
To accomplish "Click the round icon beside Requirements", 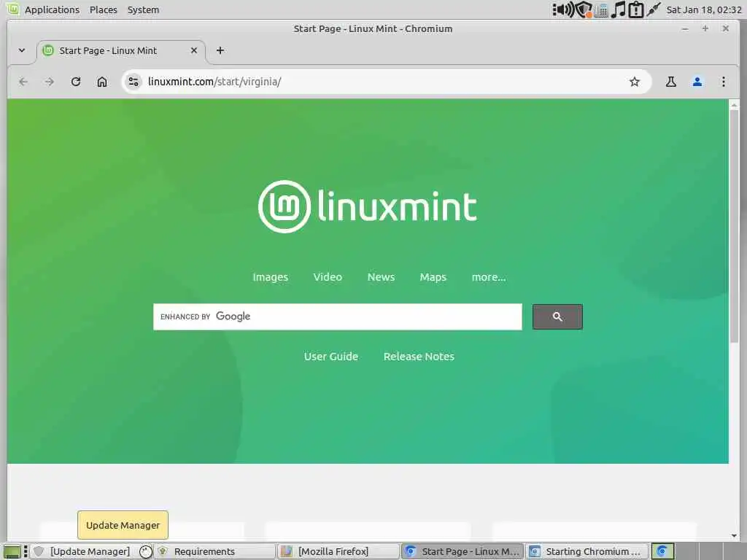I will tap(145, 552).
